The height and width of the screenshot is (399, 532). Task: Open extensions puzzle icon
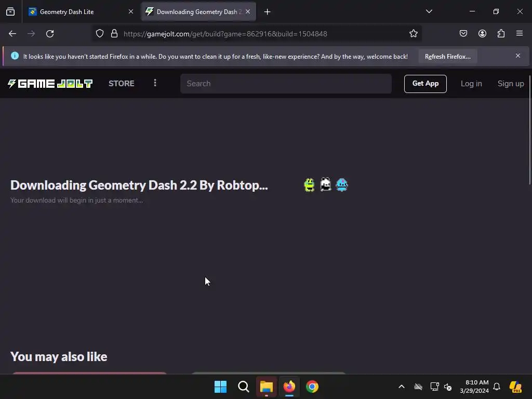(x=501, y=34)
